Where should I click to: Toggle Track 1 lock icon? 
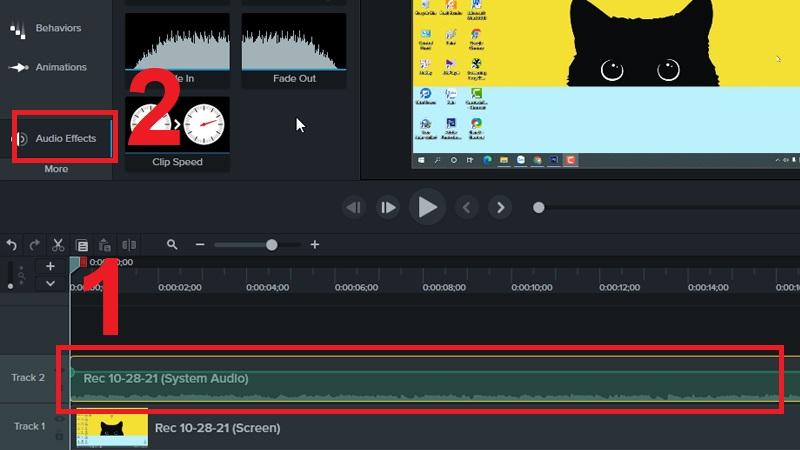[60, 436]
